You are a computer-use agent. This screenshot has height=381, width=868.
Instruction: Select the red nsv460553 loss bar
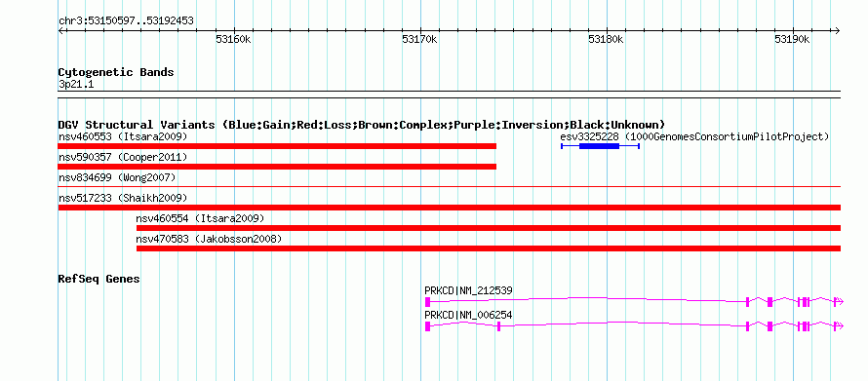(277, 146)
